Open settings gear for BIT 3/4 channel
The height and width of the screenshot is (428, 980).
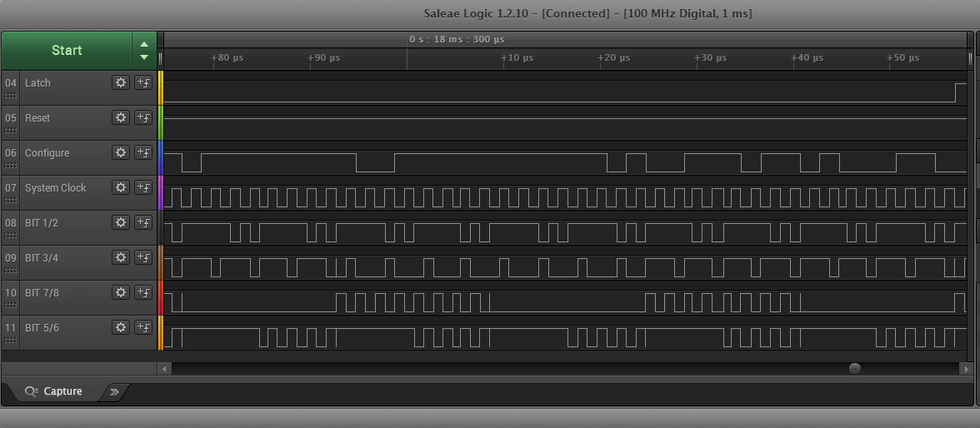[121, 257]
